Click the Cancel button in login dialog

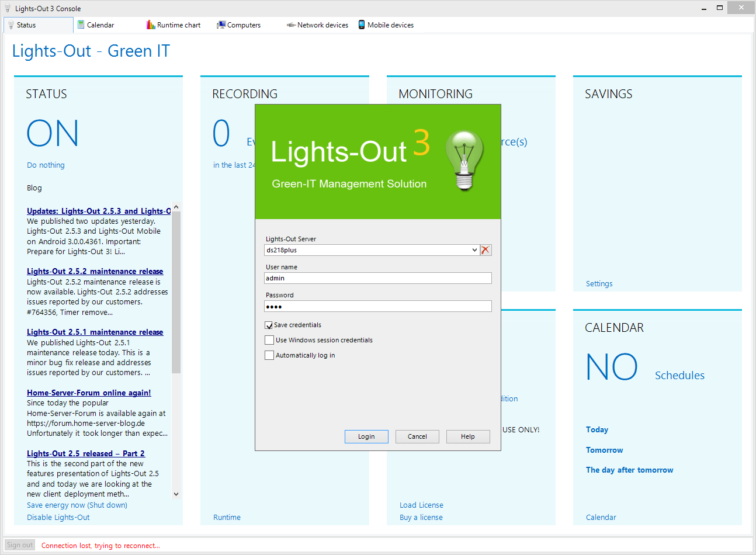point(417,436)
